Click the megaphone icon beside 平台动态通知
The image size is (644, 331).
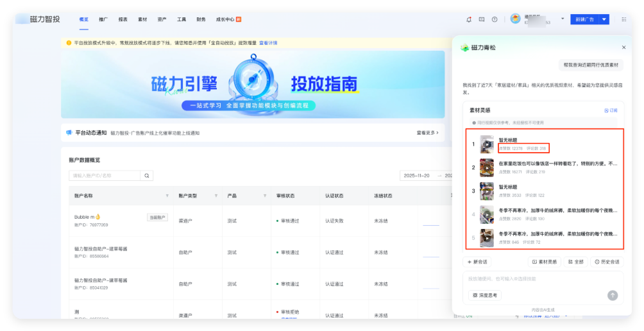[69, 133]
